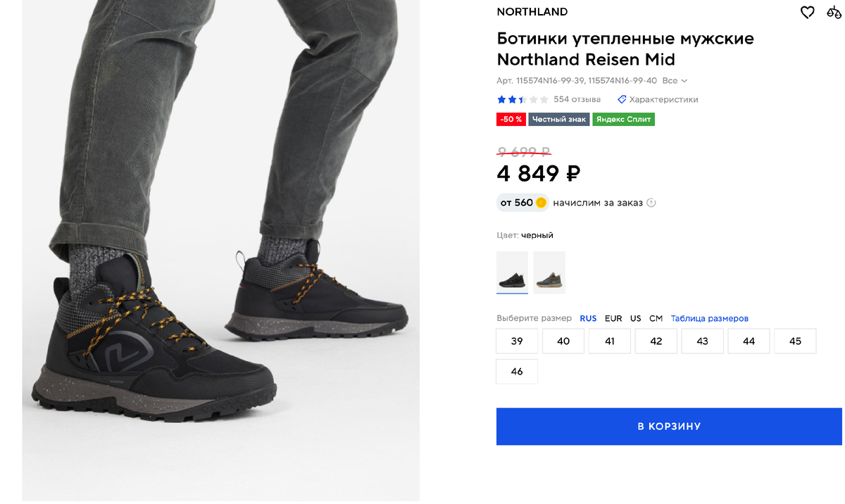Screen dimensions: 845x504
Task: Switch size units to CM
Action: tap(656, 318)
